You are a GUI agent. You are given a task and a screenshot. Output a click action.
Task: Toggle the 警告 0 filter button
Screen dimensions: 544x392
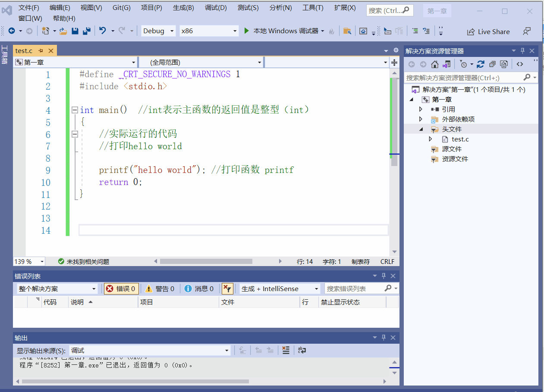(160, 289)
